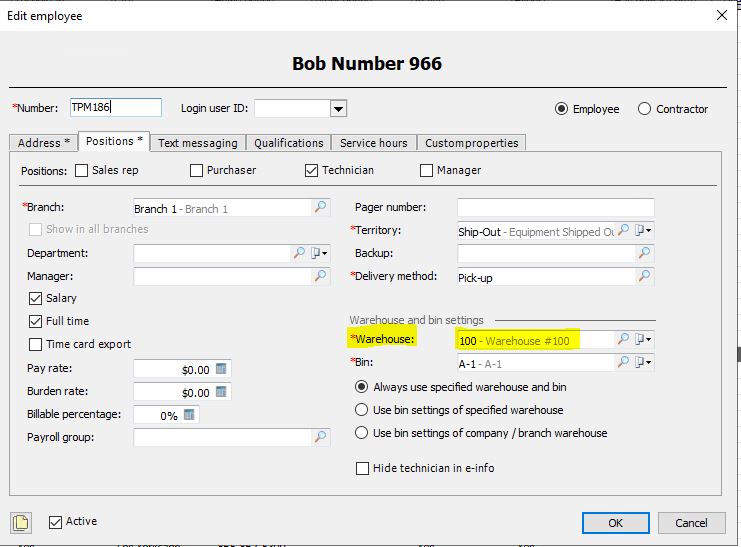Uncheck the Full time checkbox
The width and height of the screenshot is (741, 547).
click(x=35, y=321)
